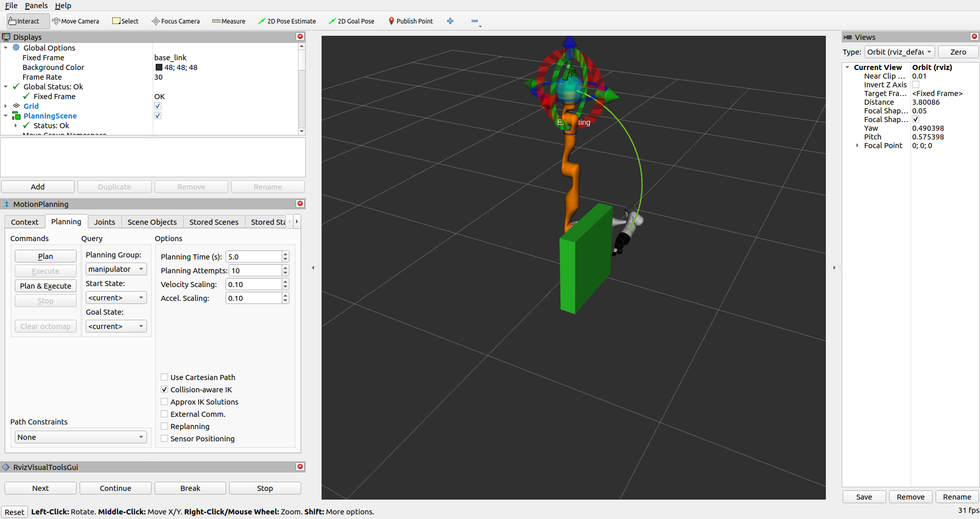
Task: Remove a tool with minus icon
Action: [x=475, y=21]
